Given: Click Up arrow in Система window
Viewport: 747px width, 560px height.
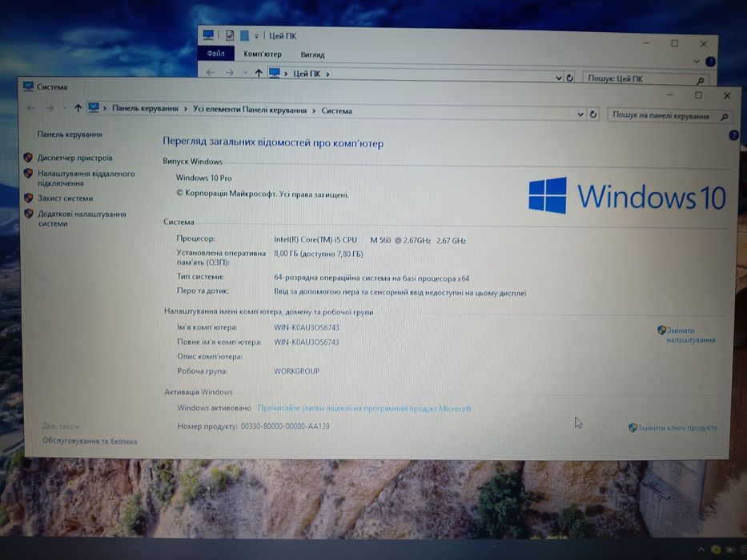Looking at the screenshot, I should pos(78,108).
